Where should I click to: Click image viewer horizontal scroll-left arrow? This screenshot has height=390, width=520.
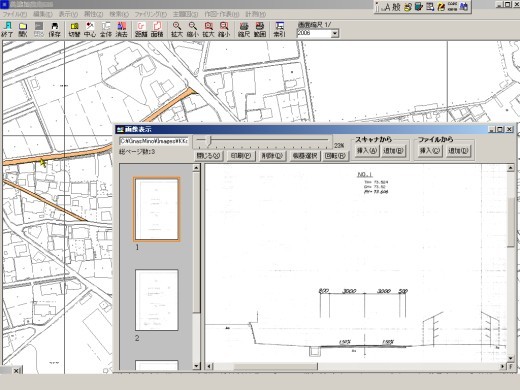[x=209, y=366]
